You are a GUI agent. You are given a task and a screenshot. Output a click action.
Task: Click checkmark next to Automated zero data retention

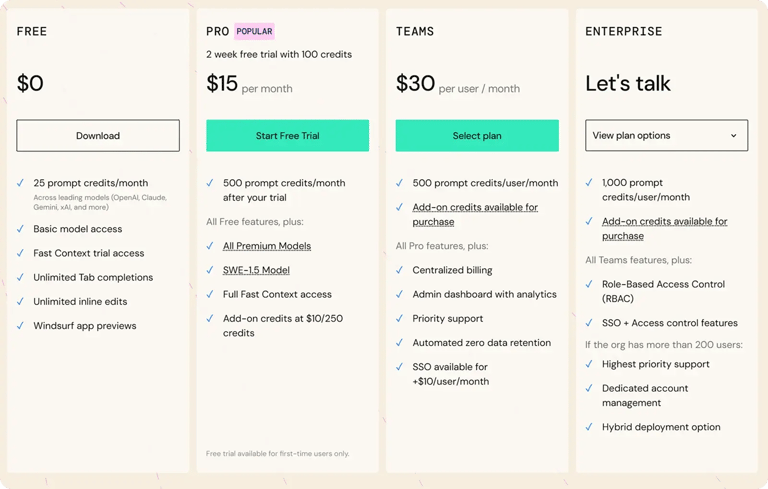[400, 343]
